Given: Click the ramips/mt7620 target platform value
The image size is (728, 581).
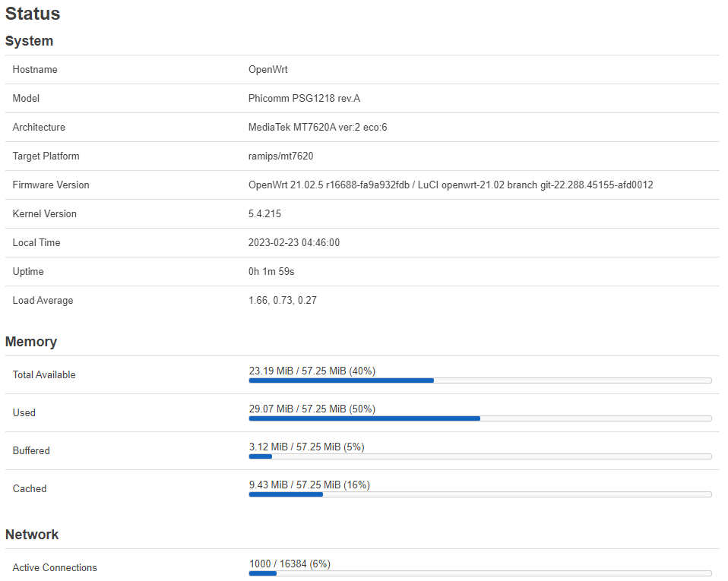Looking at the screenshot, I should pos(280,156).
